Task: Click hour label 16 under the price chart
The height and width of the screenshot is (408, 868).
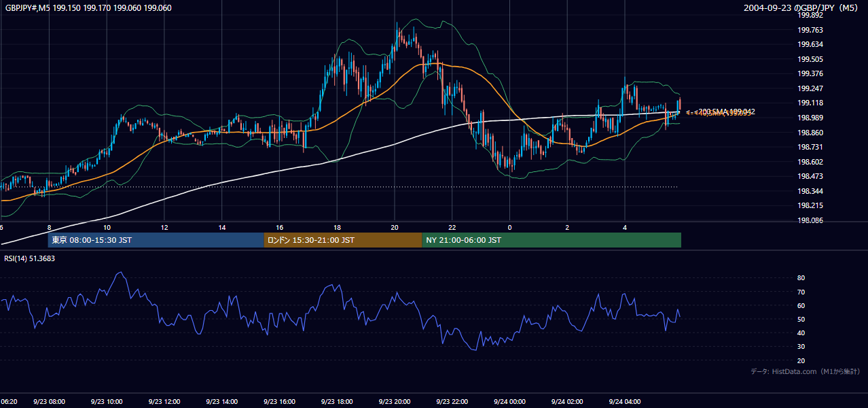Action: click(280, 227)
